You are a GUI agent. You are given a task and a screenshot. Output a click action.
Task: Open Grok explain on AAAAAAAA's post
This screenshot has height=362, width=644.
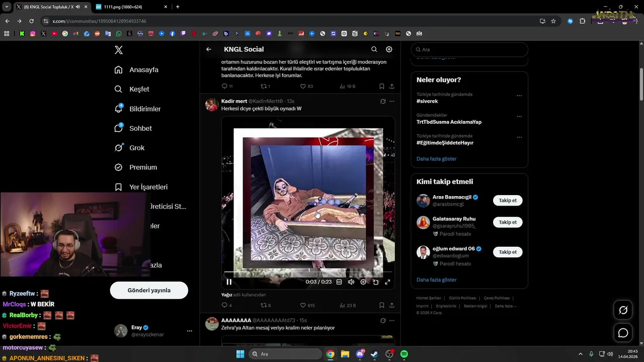pyautogui.click(x=383, y=320)
